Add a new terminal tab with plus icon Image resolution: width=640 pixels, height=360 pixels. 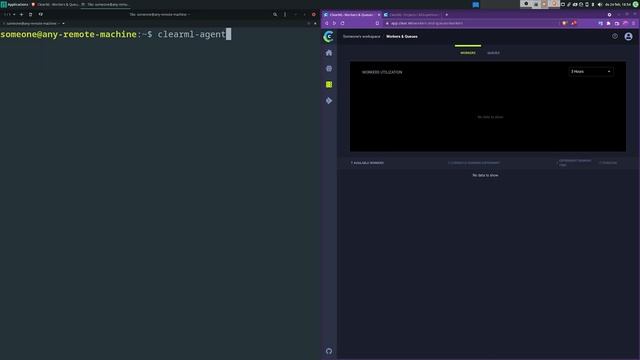pos(21,14)
